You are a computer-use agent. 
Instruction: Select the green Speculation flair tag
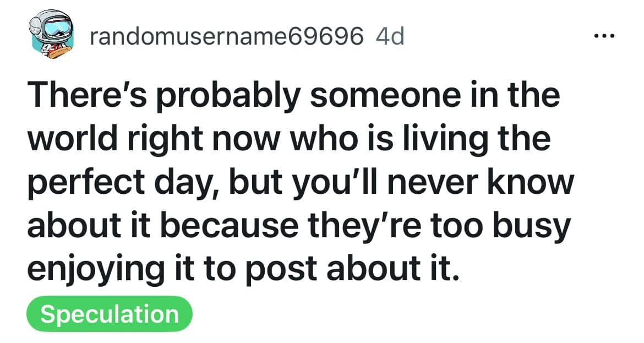[x=110, y=314]
